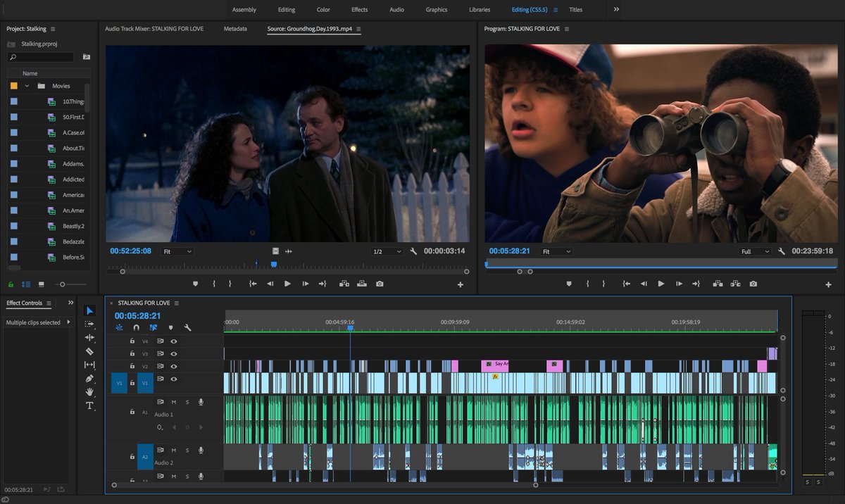The width and height of the screenshot is (845, 504).
Task: Enable voice-over record on Audio 1
Action: click(201, 402)
